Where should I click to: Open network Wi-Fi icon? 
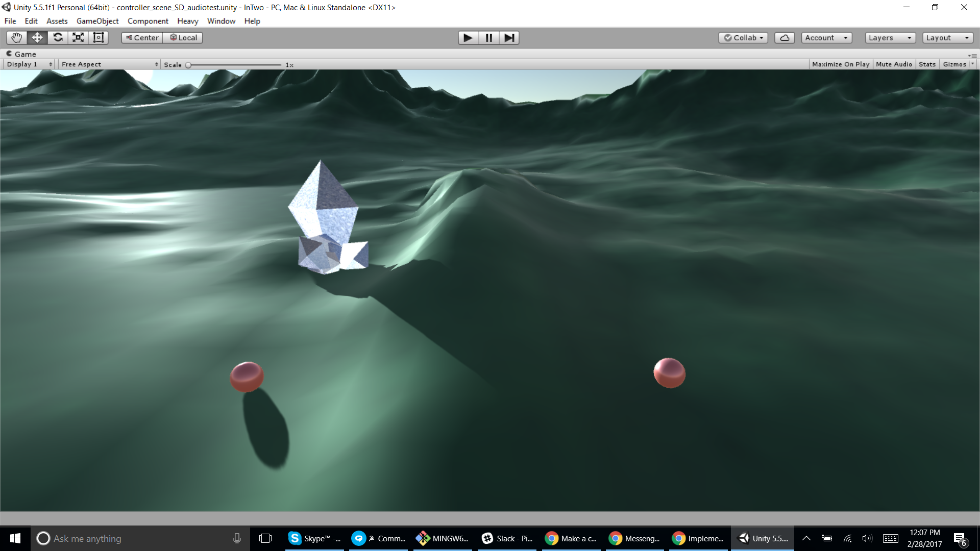[847, 538]
